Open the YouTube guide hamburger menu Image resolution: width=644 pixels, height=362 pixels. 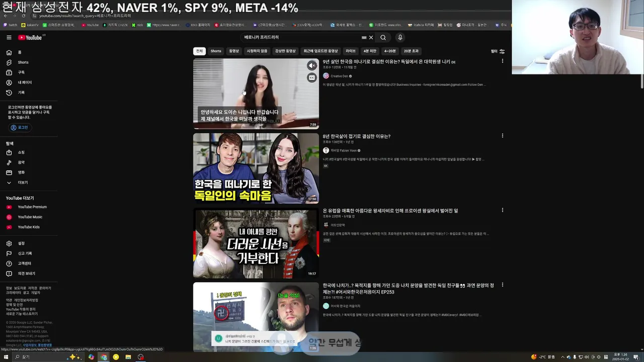pos(9,37)
